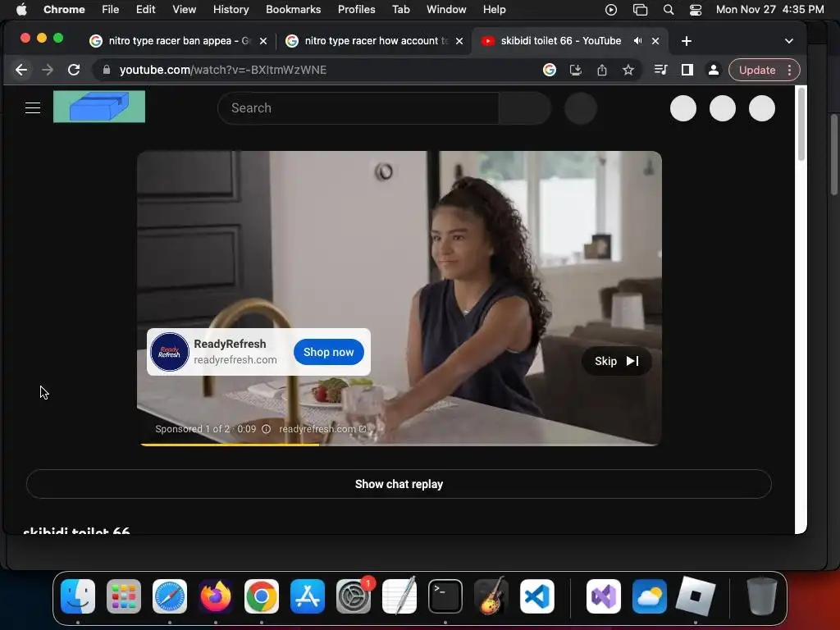Viewport: 840px width, 630px height.
Task: Open the Help menu
Action: pyautogui.click(x=494, y=9)
